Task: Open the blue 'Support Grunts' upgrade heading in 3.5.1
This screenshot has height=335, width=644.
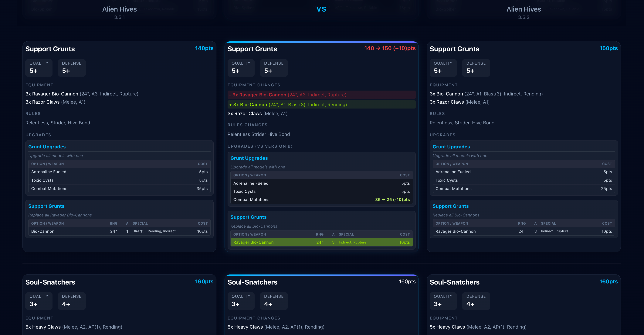Action: pos(46,206)
